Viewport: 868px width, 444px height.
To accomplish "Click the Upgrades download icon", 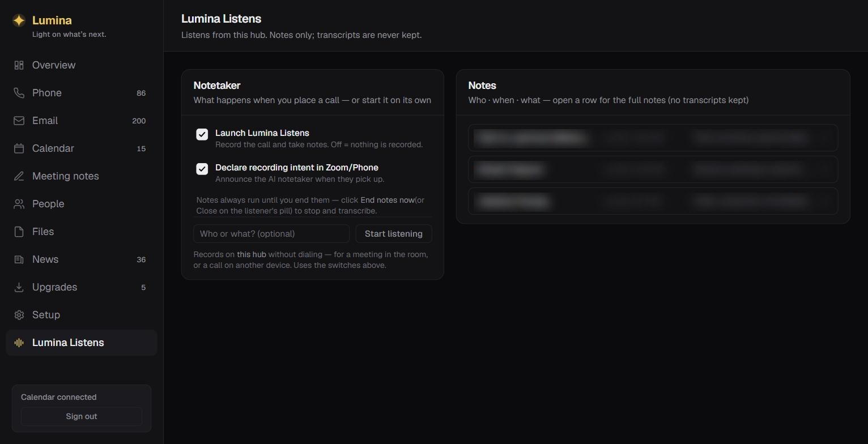I will [19, 287].
